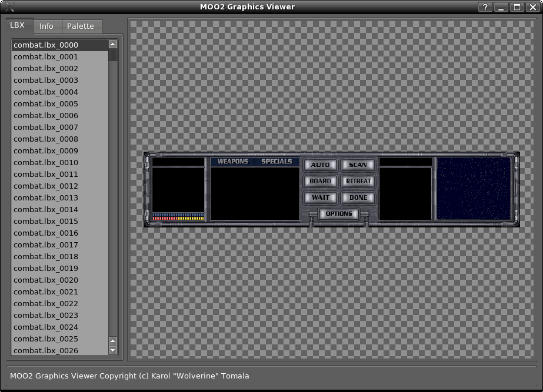Click AUTO in the combat panel image
Viewport: 543px width, 392px height.
[320, 165]
